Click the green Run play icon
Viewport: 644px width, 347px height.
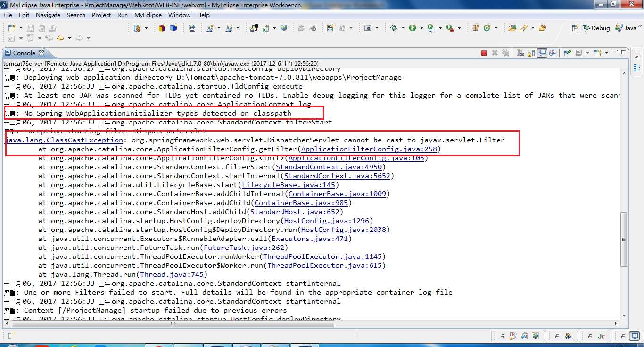[x=413, y=28]
